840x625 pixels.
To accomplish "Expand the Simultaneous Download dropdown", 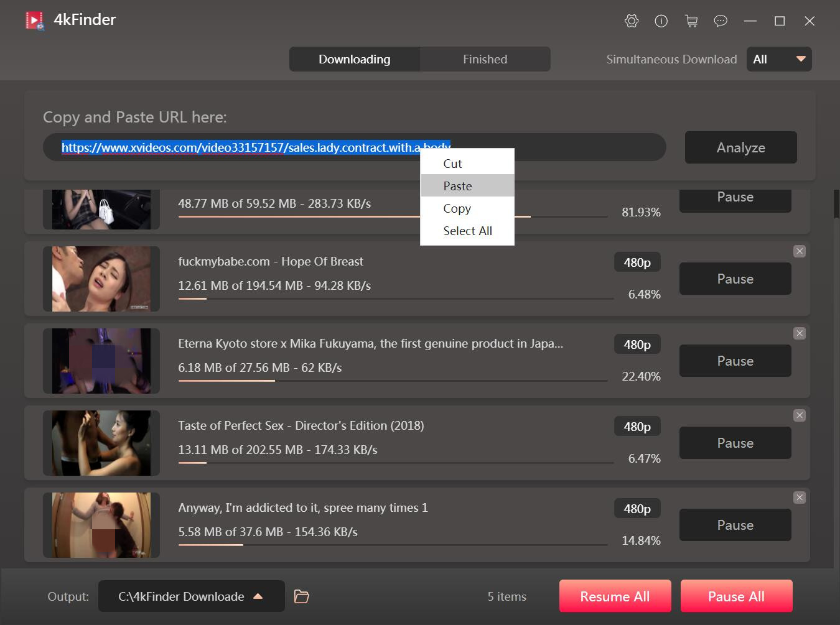I will (779, 59).
